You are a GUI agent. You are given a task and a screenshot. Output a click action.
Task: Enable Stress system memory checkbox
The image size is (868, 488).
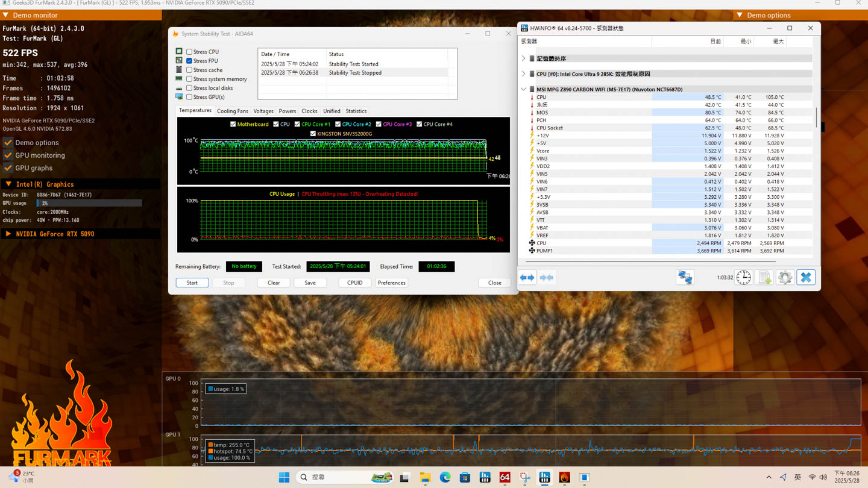point(189,79)
